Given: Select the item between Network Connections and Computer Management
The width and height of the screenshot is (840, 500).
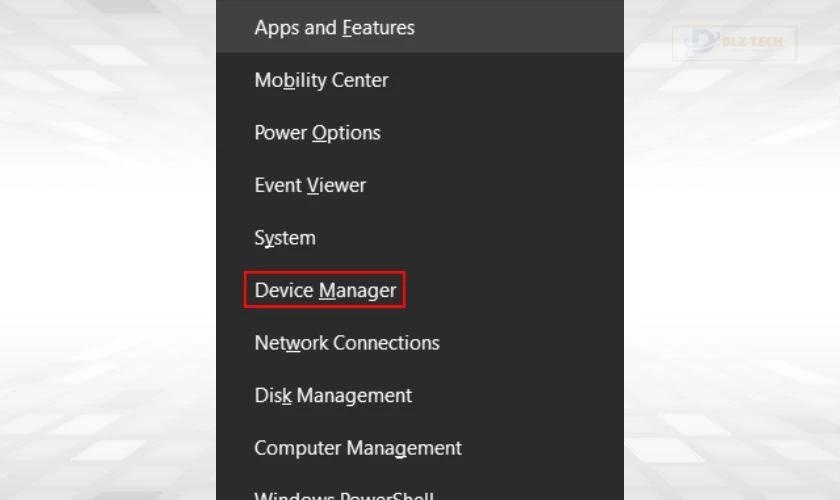Looking at the screenshot, I should coord(333,396).
